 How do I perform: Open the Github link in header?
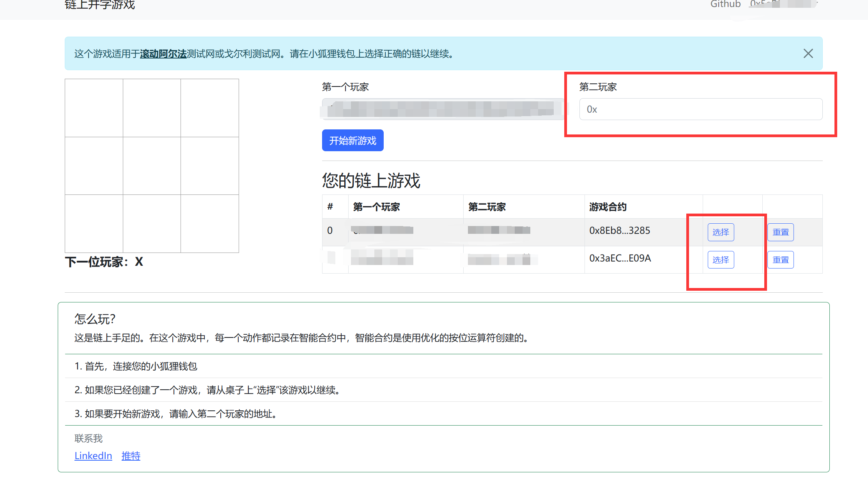coord(725,4)
